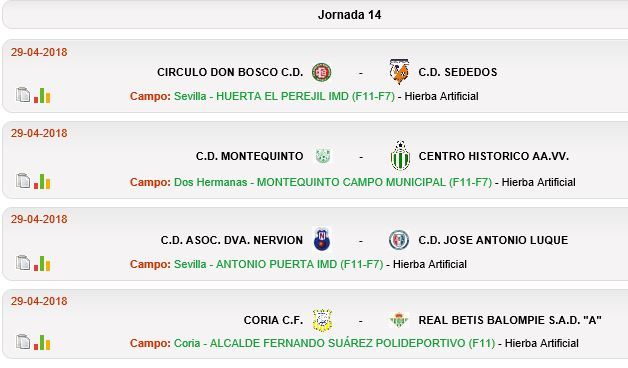Open match report icon for Nervion match
Viewport: 628px width, 368px height.
(x=23, y=263)
